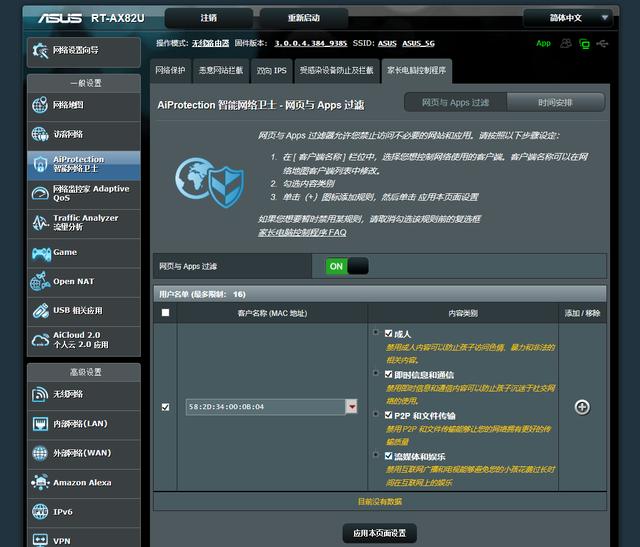Click the MAC address input field

tap(266, 407)
